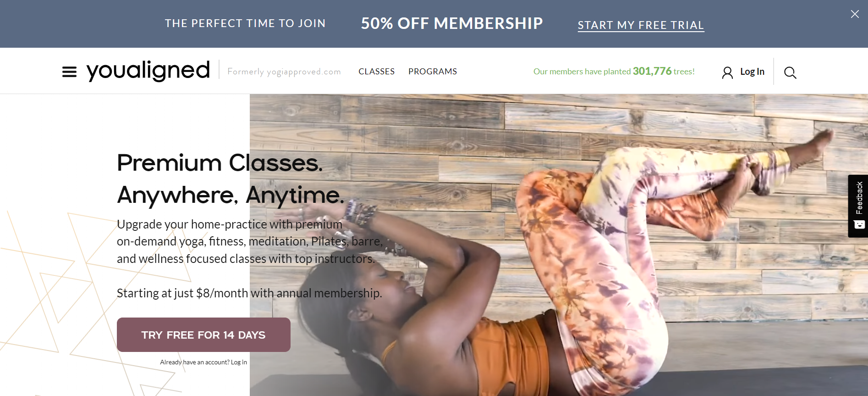The image size is (868, 396).
Task: Follow the START MY FREE TRIAL link
Action: (641, 25)
